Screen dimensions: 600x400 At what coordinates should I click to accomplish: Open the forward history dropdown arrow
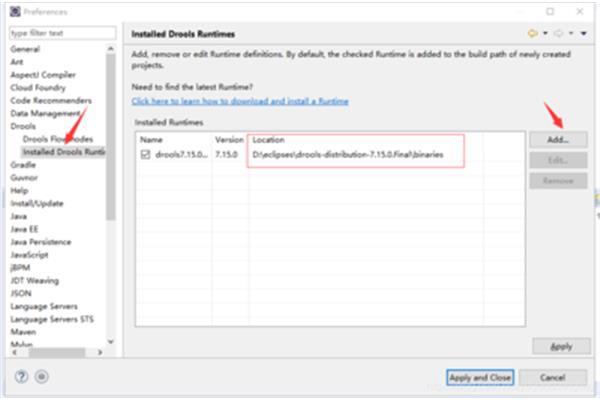coord(571,33)
